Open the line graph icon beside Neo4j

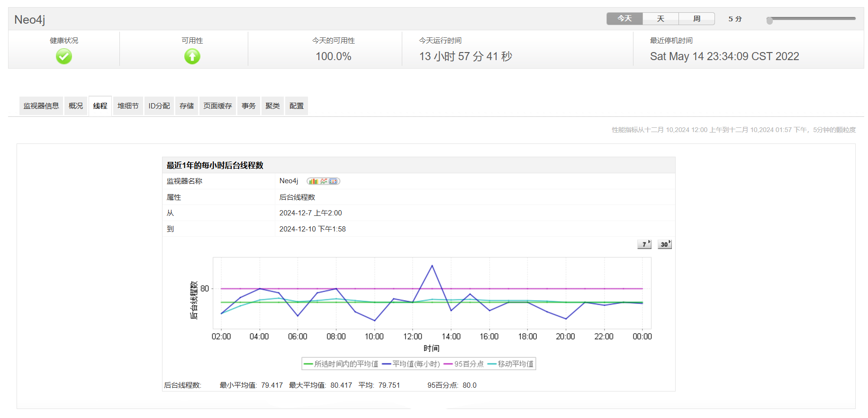324,181
